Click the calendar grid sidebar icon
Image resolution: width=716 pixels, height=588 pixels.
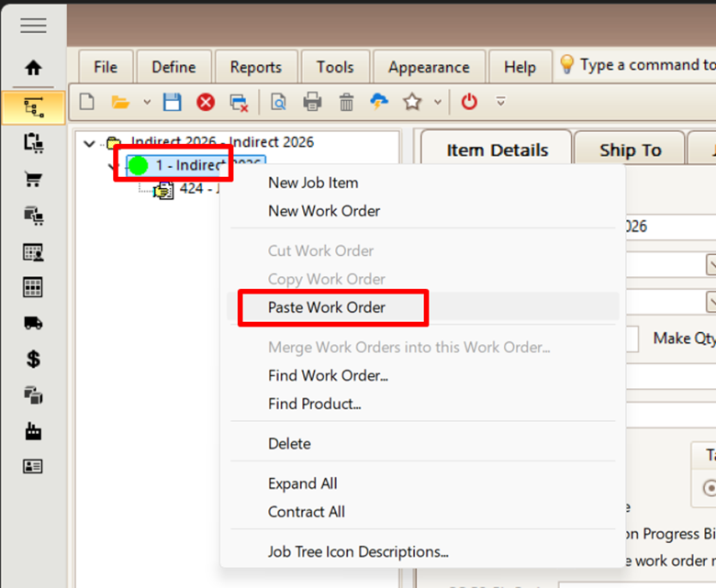[33, 287]
